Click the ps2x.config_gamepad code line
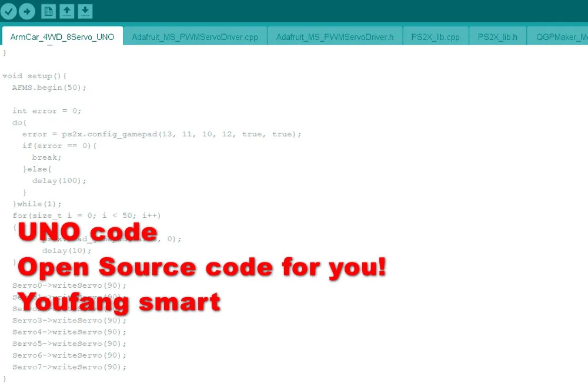The height and width of the screenshot is (387, 588). [162, 134]
